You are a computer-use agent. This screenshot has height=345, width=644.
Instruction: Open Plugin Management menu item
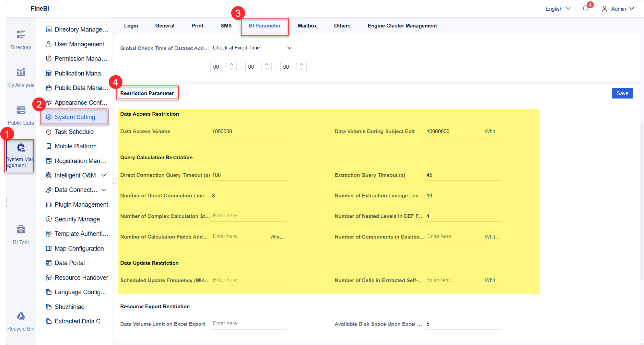[81, 205]
